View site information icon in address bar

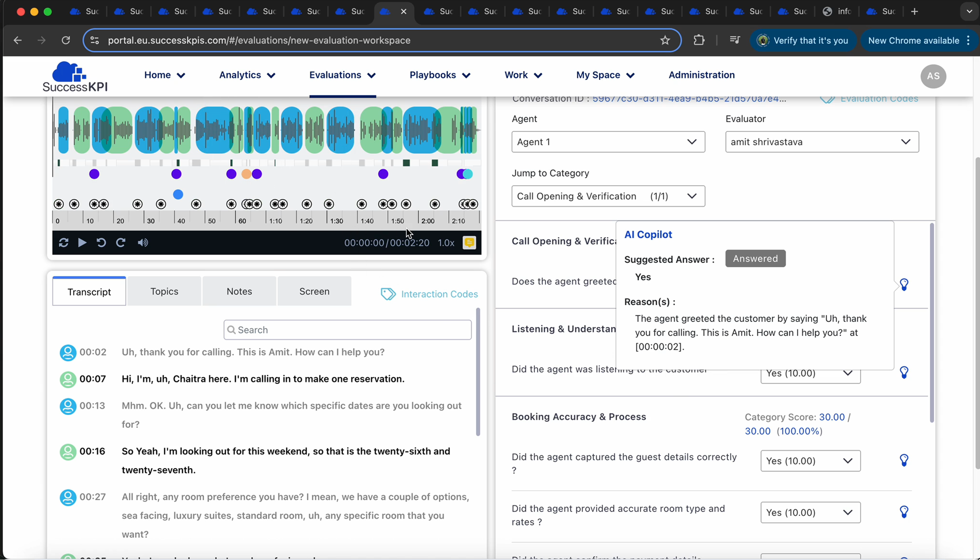tap(94, 40)
